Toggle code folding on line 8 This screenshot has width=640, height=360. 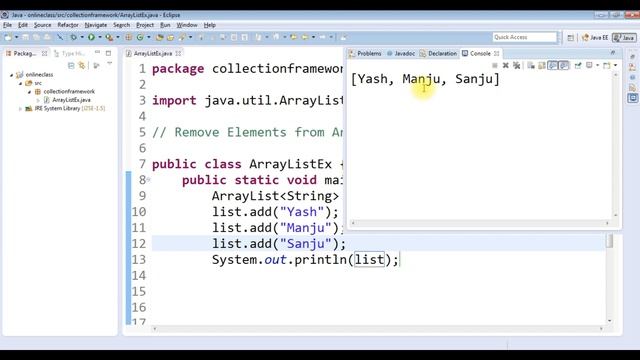149,180
